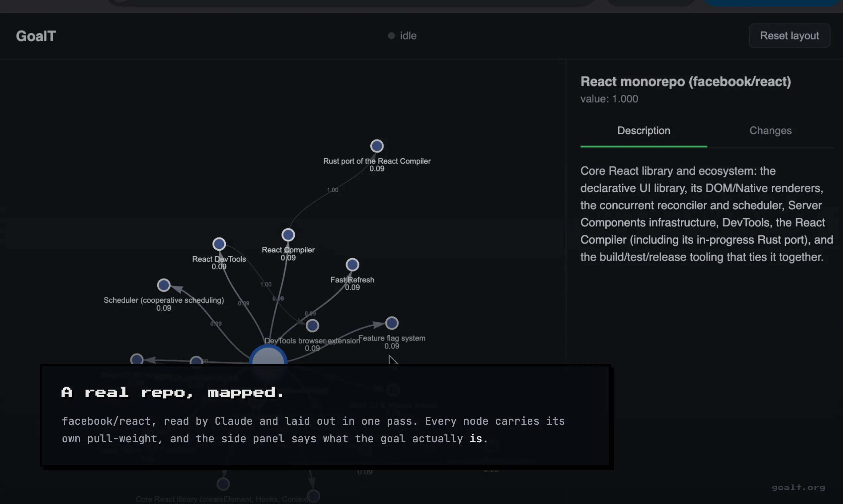Click the GoalT logo title
The image size is (843, 504).
click(36, 36)
